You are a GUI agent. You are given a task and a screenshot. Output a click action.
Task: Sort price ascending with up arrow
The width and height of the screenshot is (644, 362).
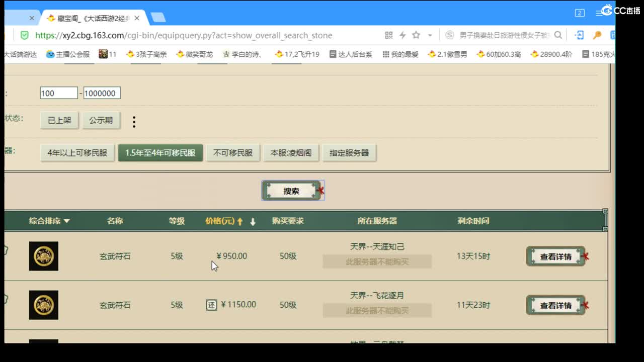coord(240,221)
